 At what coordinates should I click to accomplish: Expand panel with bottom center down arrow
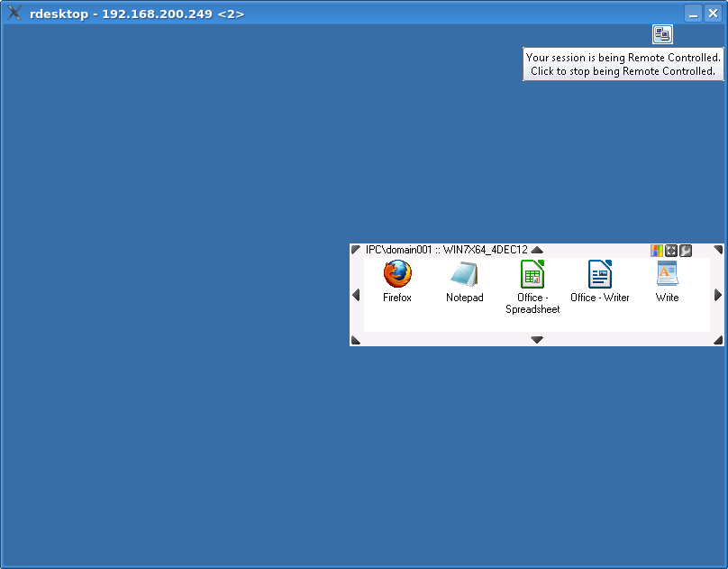pyautogui.click(x=537, y=340)
